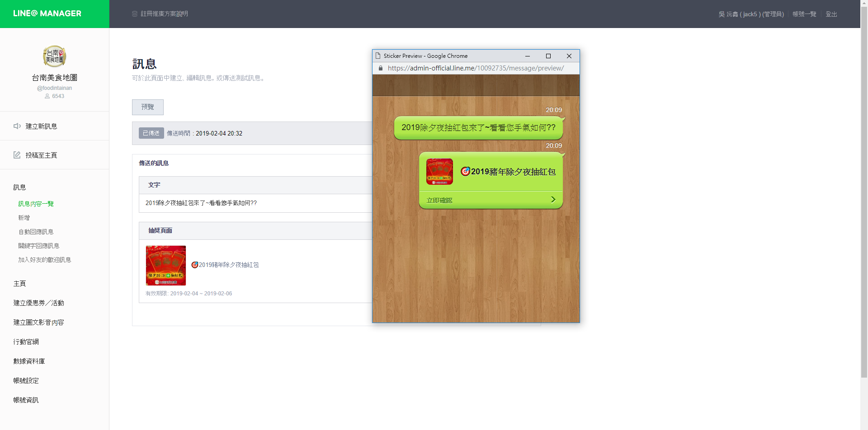
Task: Open 行動官網 in the sidebar
Action: pos(26,341)
